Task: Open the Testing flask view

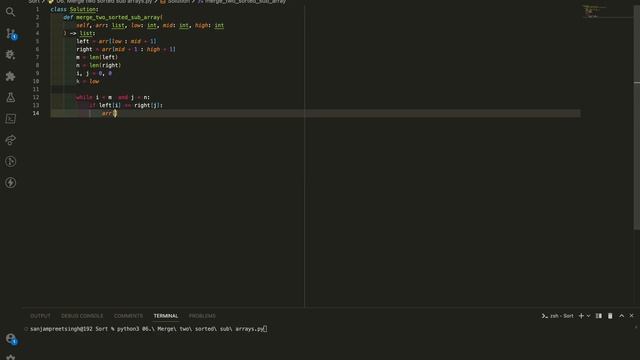Action: pos(10,97)
